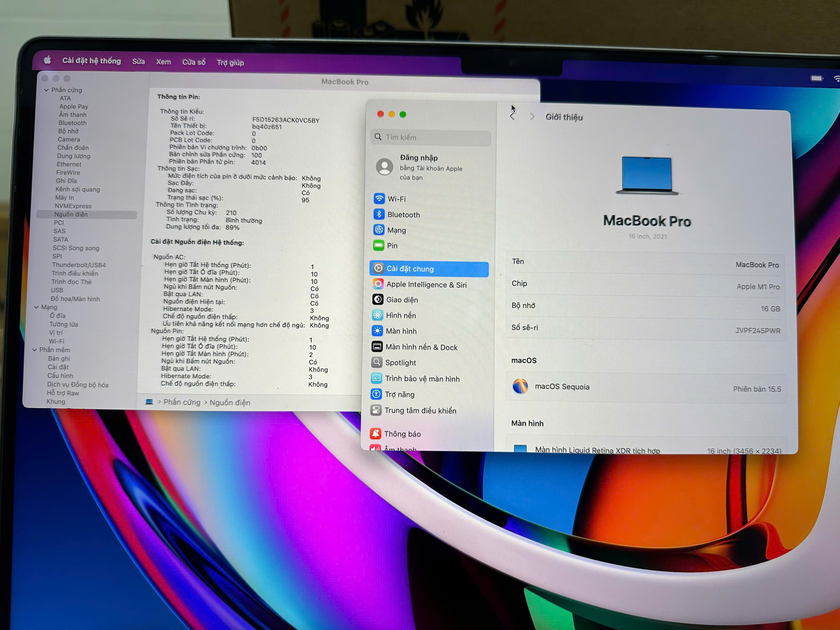This screenshot has width=840, height=630.
Task: Open Wi-Fi settings in the sidebar
Action: (396, 199)
